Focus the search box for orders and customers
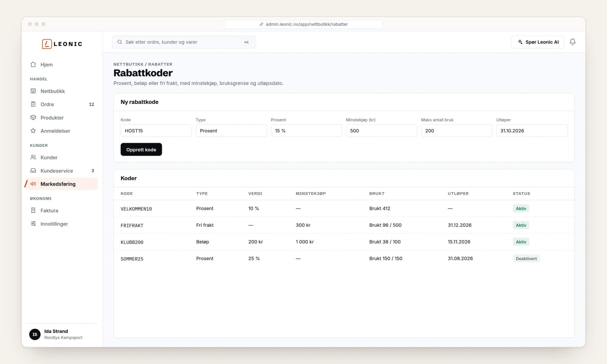 (184, 42)
